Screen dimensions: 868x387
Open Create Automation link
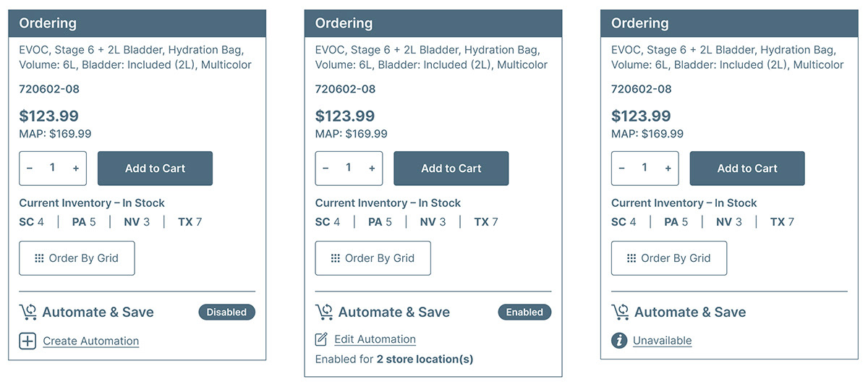(x=91, y=341)
